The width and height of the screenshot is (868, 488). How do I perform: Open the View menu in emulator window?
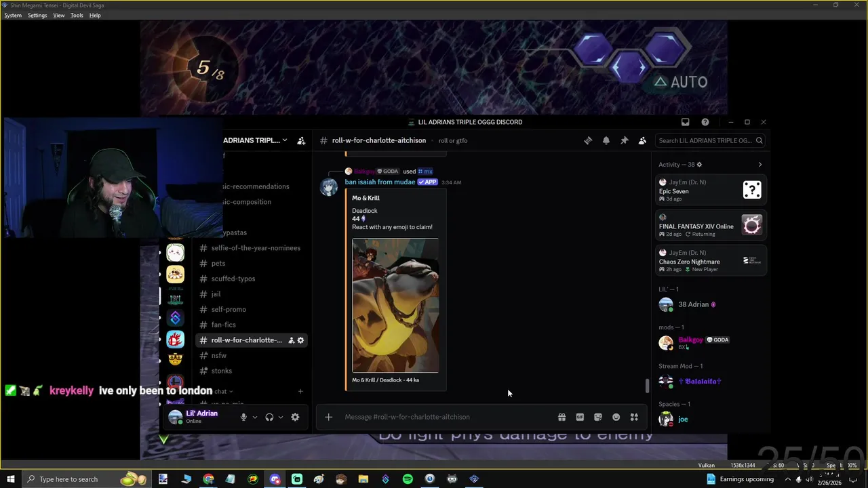pyautogui.click(x=59, y=15)
